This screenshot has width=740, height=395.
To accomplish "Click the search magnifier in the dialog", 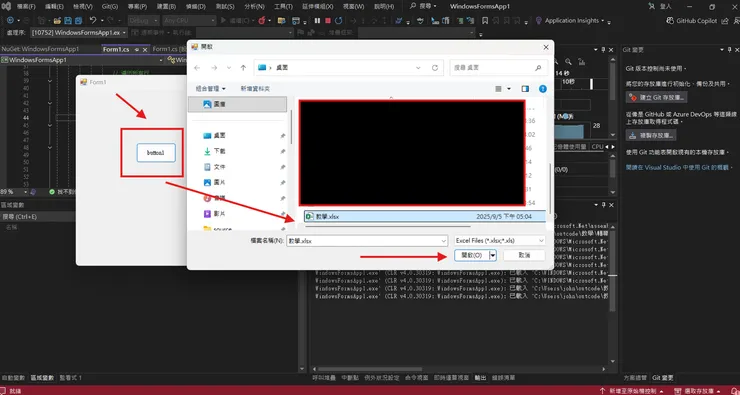I will pyautogui.click(x=538, y=68).
